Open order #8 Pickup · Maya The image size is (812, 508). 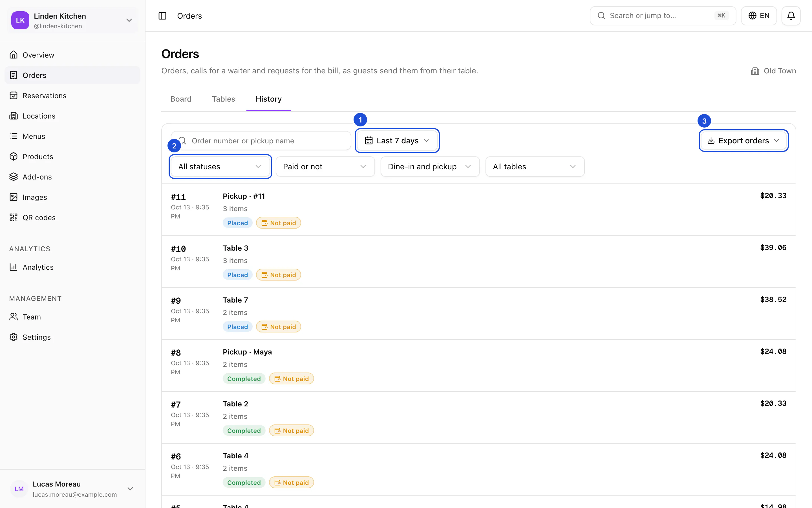pyautogui.click(x=478, y=365)
